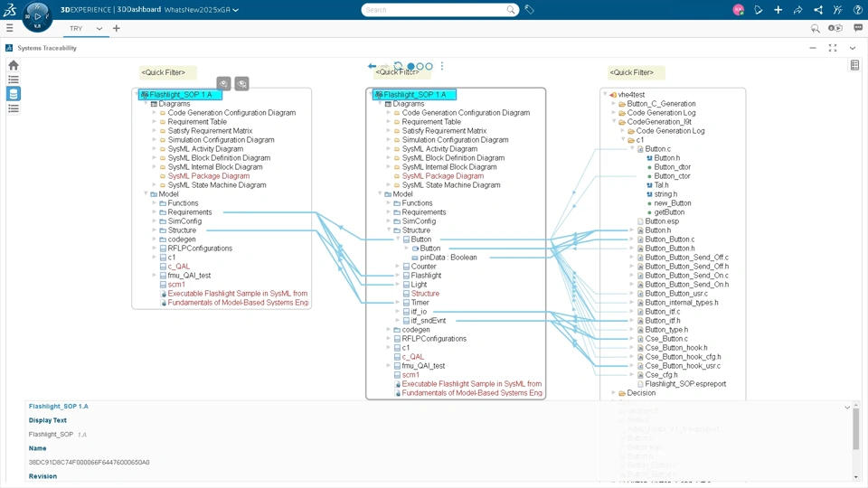Viewport: 868px width, 488px height.
Task: Open the TRY tab dropdown chevron
Action: pos(99,28)
